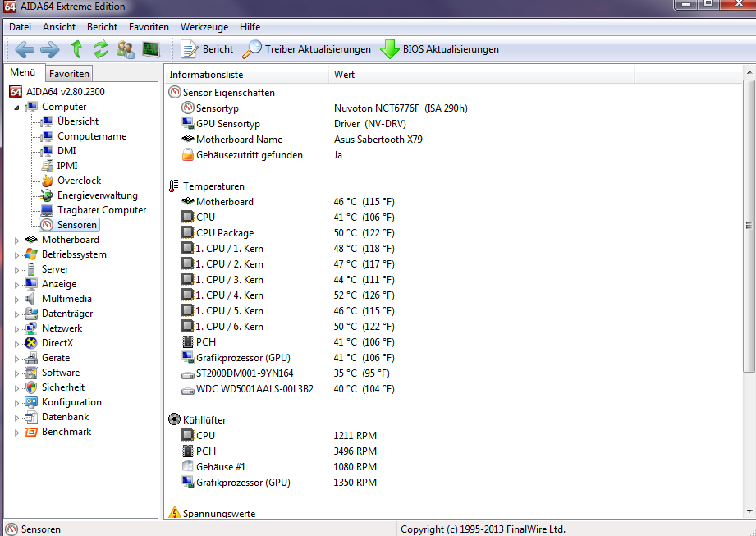Click the Energieverwaltung icon
Screen dimensions: 756x536
click(48, 195)
